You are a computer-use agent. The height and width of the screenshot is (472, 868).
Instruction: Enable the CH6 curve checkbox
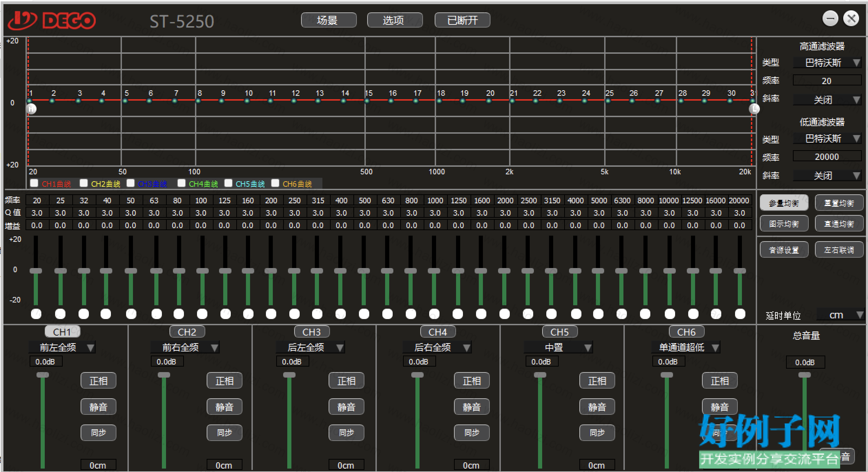point(275,183)
